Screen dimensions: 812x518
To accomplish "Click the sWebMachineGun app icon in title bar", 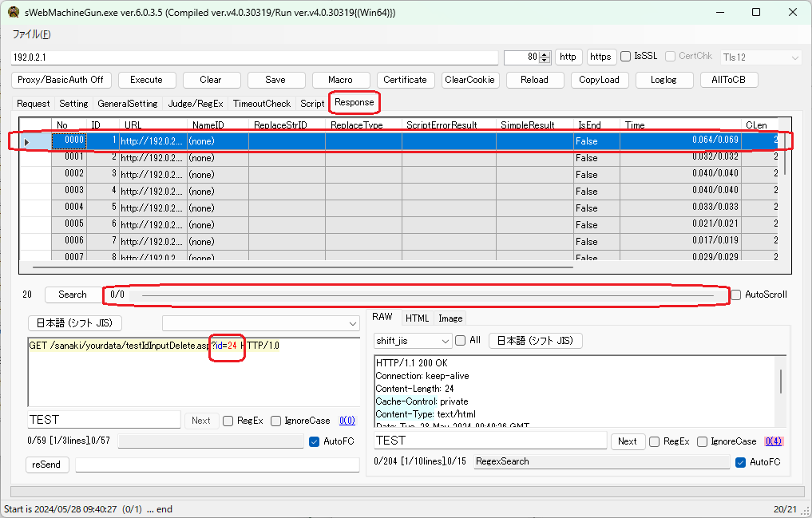I will [13, 12].
